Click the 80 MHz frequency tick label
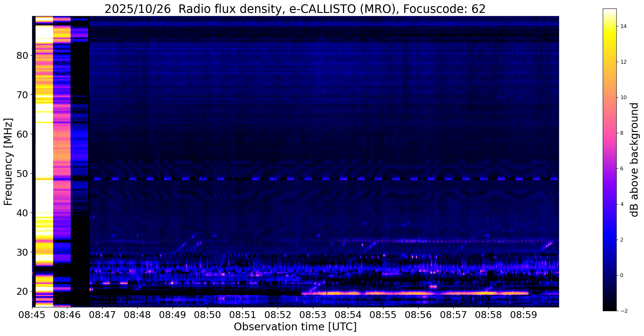 (x=22, y=55)
